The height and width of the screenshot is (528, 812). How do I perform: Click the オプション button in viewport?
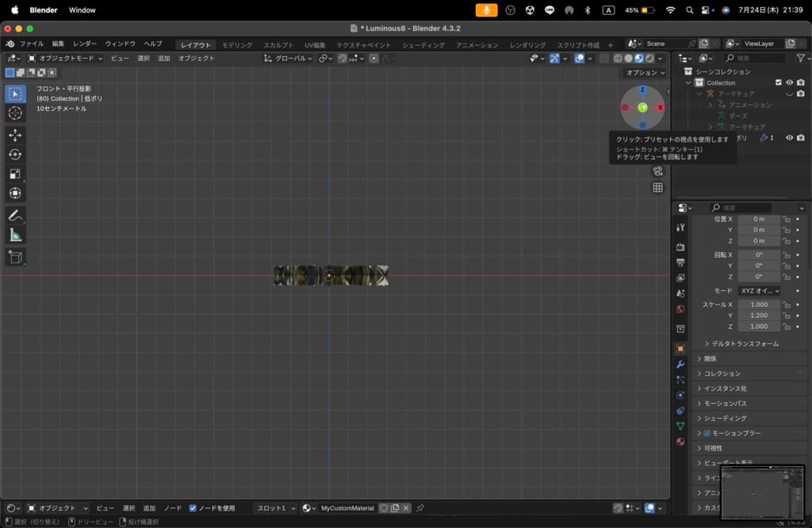(x=643, y=72)
